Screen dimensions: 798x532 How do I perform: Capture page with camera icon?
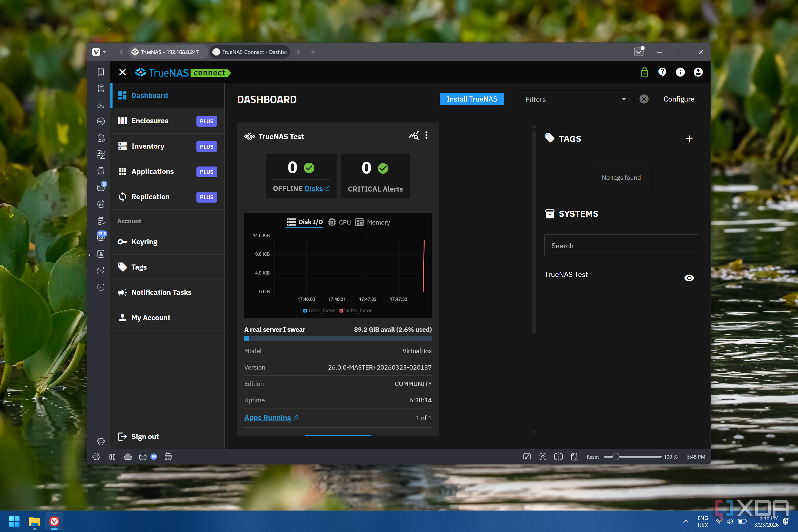point(542,457)
